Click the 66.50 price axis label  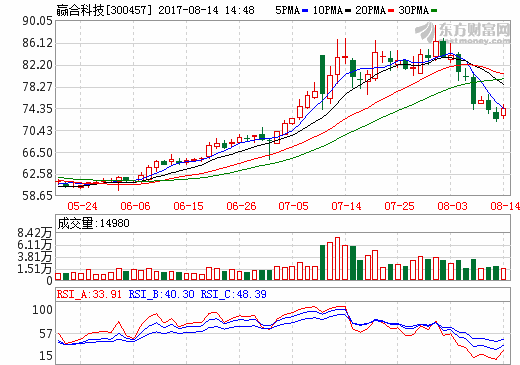(x=37, y=152)
